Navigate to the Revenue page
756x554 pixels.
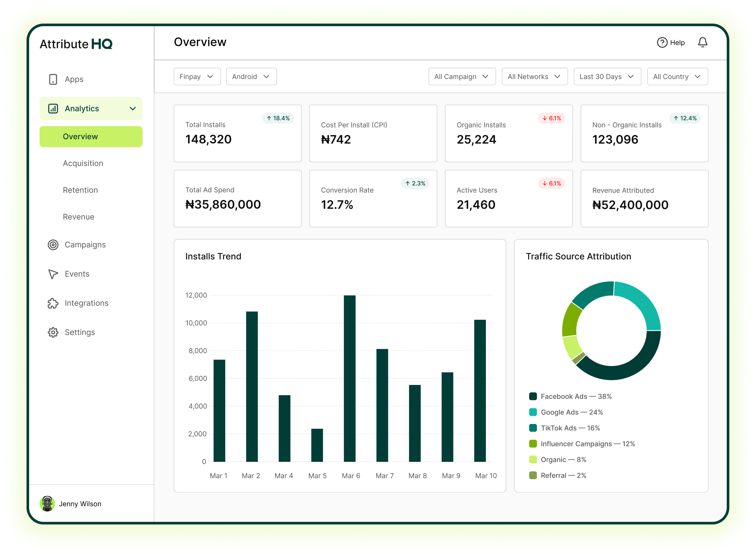(x=78, y=216)
